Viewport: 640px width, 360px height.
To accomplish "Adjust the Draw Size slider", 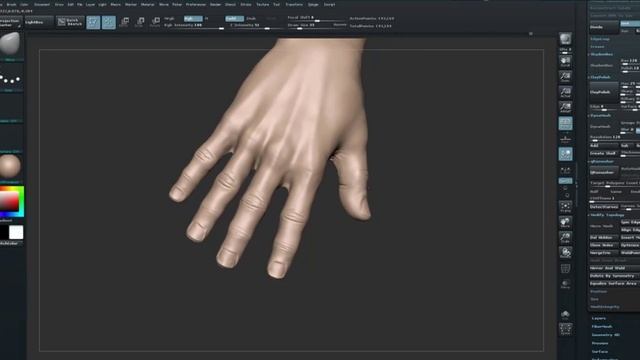I will 310,25.
